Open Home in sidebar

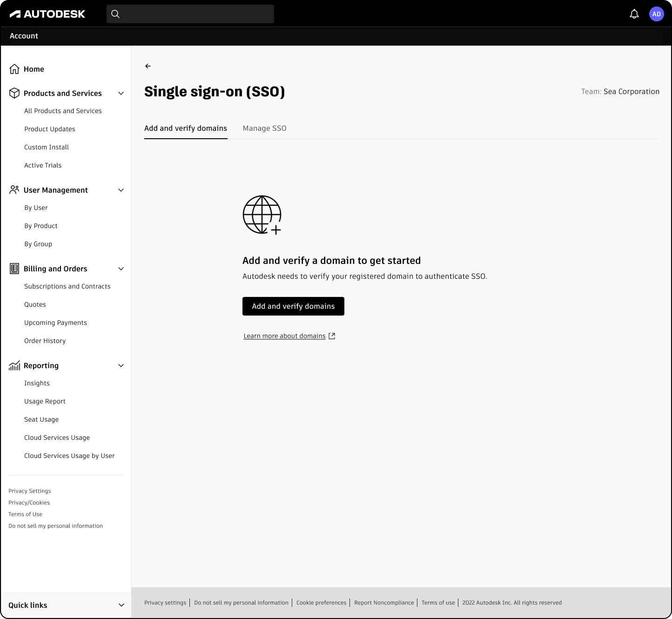(x=34, y=69)
